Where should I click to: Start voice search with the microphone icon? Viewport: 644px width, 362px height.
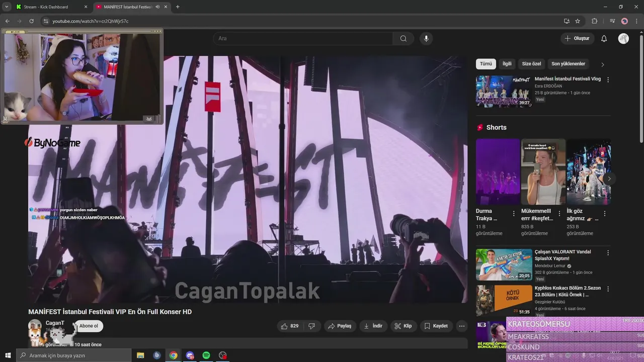[426, 39]
